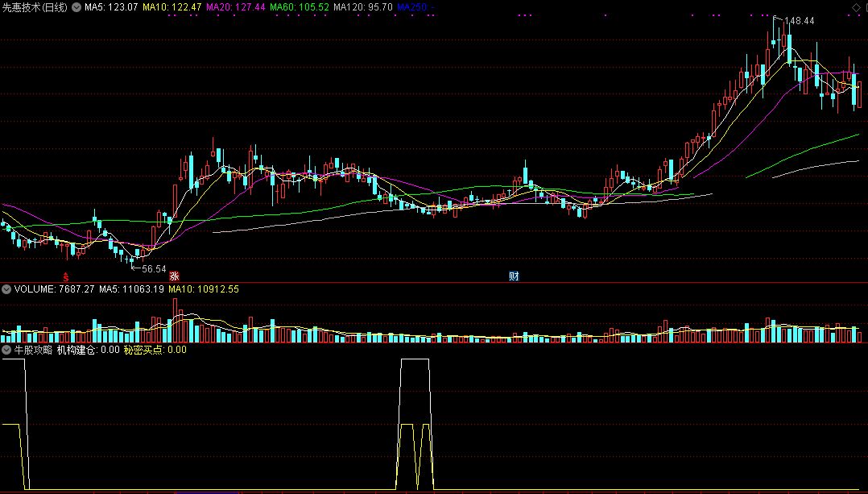
Task: Select the green MA60: 105.52 label
Action: 300,7
